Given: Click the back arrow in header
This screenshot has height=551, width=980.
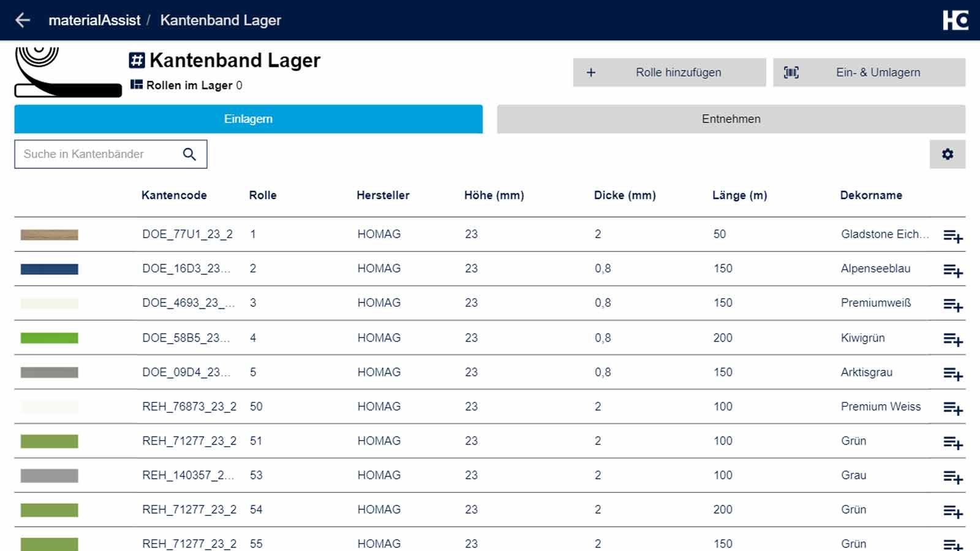Looking at the screenshot, I should 23,20.
